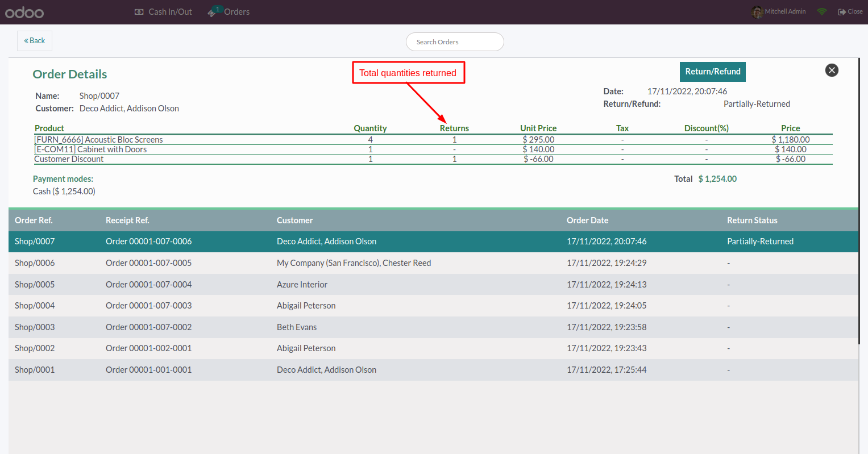Select order row Shop/0004
Image resolution: width=868 pixels, height=454 pixels.
click(x=433, y=306)
